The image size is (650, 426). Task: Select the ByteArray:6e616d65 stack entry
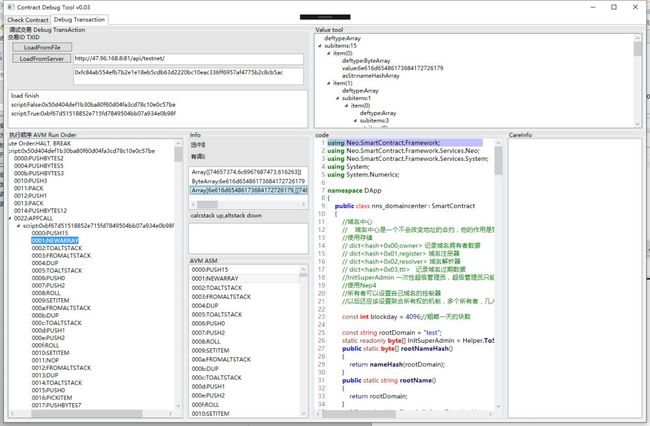[x=248, y=181]
